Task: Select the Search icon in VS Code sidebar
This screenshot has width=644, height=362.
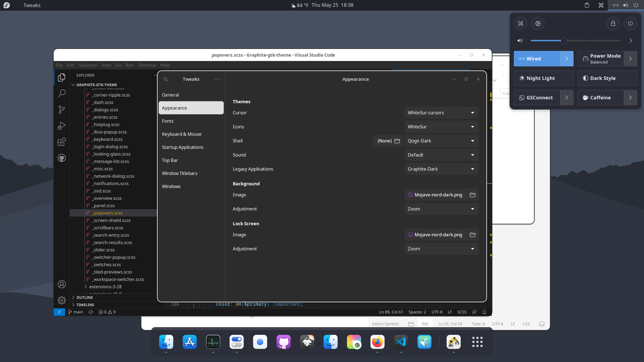Action: 62,93
